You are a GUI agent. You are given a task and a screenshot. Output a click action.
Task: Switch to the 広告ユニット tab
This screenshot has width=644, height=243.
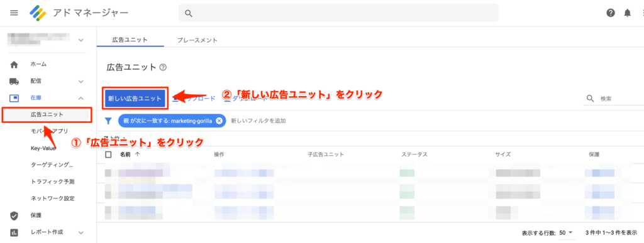point(130,40)
